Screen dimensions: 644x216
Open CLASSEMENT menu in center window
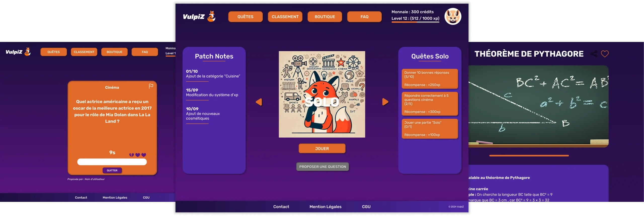285,17
